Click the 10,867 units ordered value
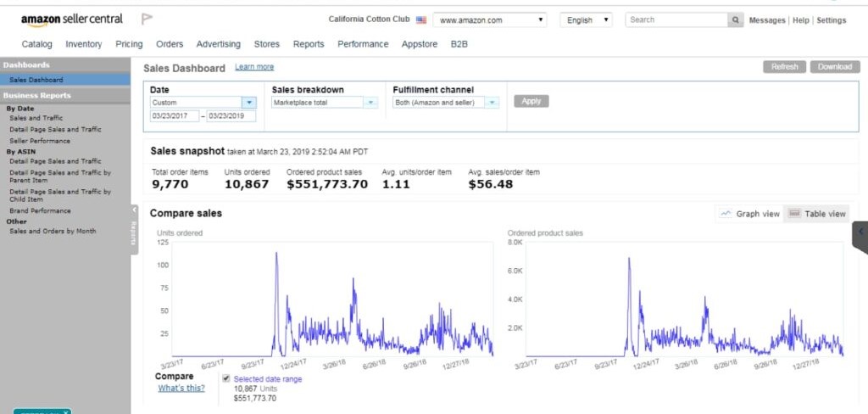868x414 pixels. coord(247,185)
